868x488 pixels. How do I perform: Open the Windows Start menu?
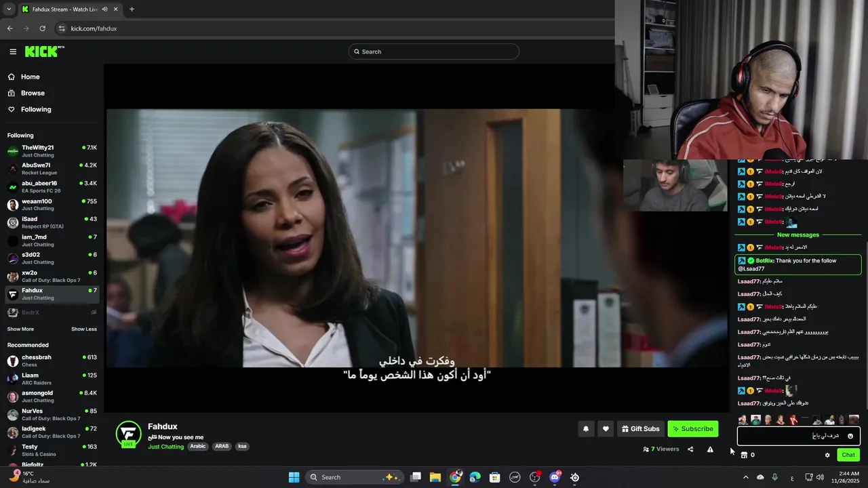click(294, 477)
